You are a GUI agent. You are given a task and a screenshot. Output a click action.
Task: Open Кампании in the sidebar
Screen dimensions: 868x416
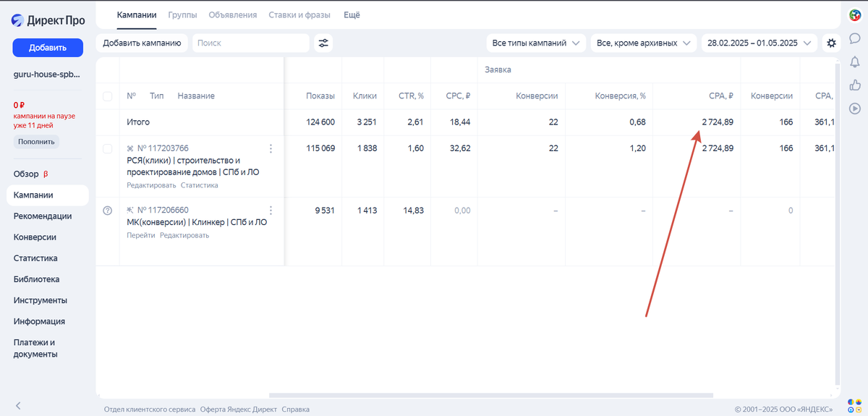[x=48, y=195]
